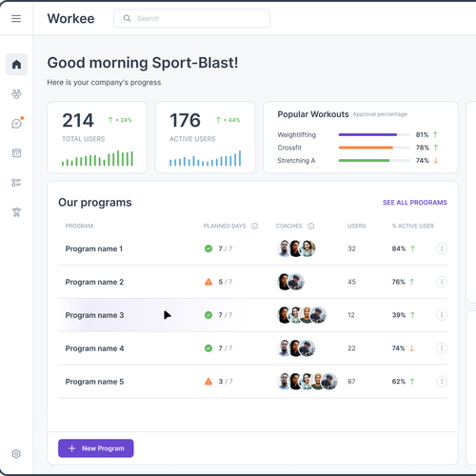This screenshot has height=476, width=476.
Task: Open options menu for Program name 2
Action: click(442, 282)
